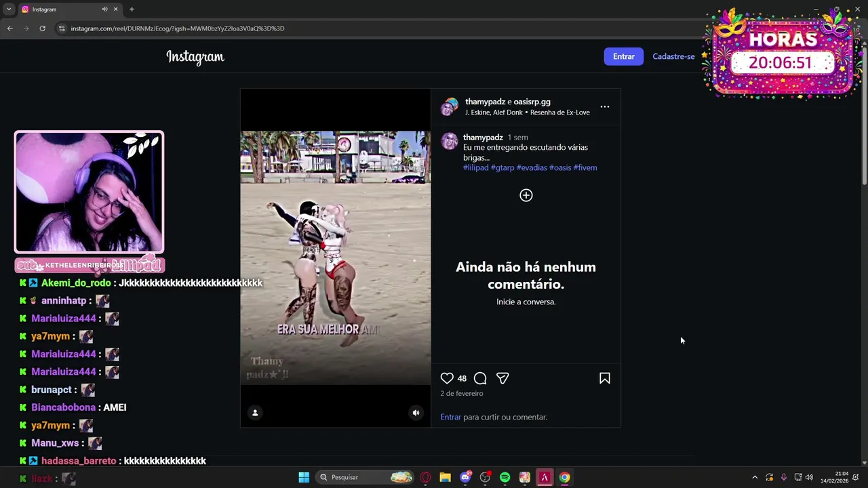Open File Explorer from the taskbar

click(445, 477)
